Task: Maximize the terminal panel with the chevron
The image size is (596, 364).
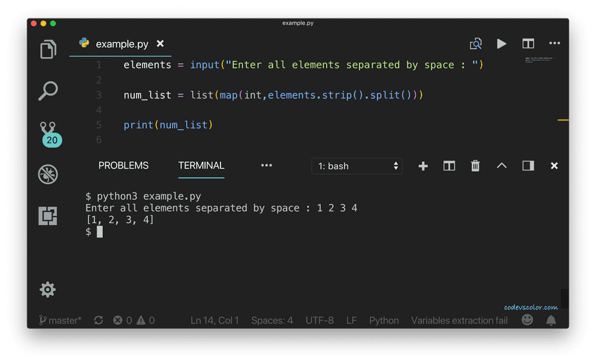Action: pos(502,166)
